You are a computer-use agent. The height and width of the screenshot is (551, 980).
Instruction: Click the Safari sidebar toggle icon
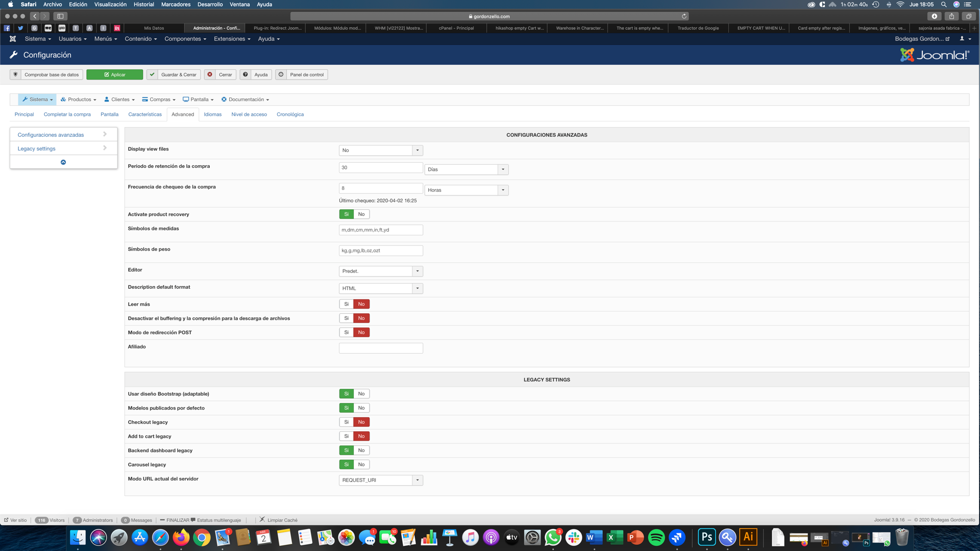(60, 16)
